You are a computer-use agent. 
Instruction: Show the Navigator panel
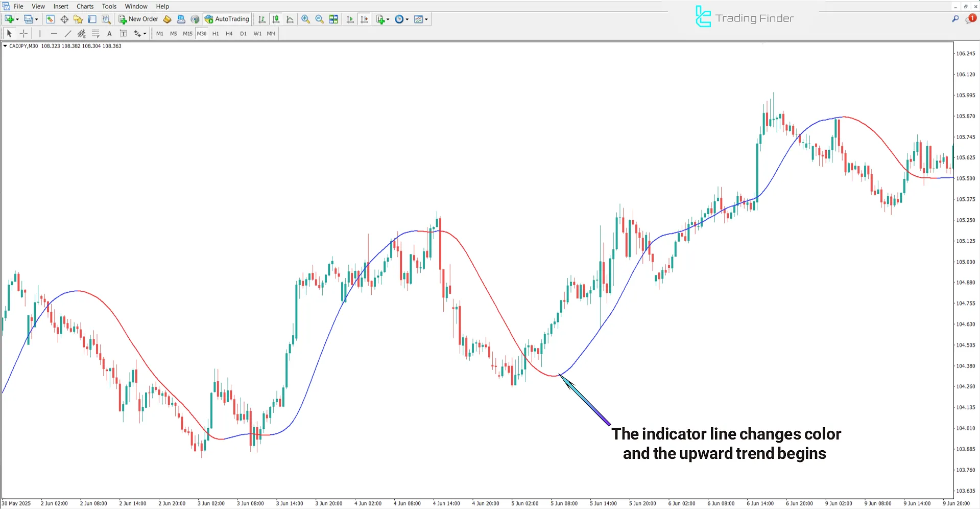78,19
